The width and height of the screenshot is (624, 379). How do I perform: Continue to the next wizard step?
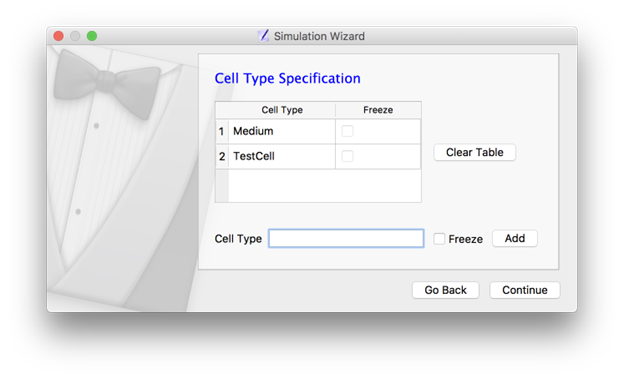525,290
